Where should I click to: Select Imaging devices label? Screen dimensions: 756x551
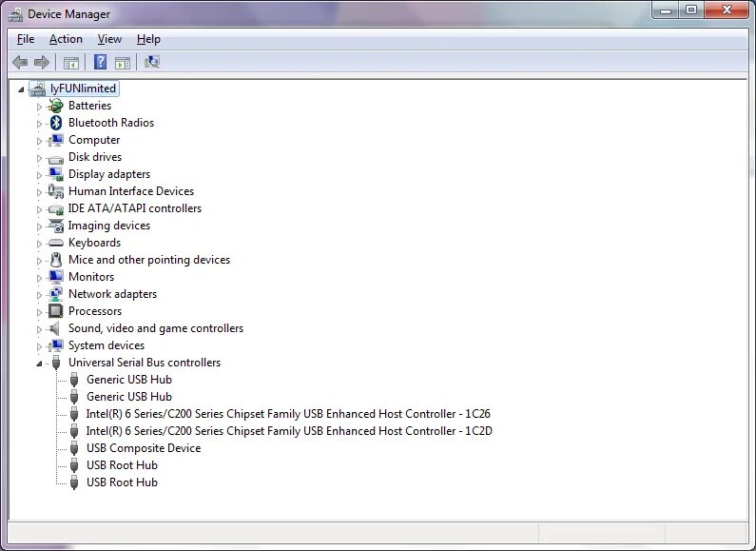(109, 226)
